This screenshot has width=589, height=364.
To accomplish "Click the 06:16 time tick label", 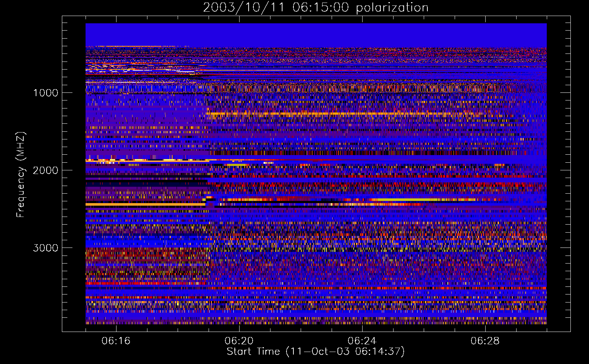I will click(x=116, y=341).
